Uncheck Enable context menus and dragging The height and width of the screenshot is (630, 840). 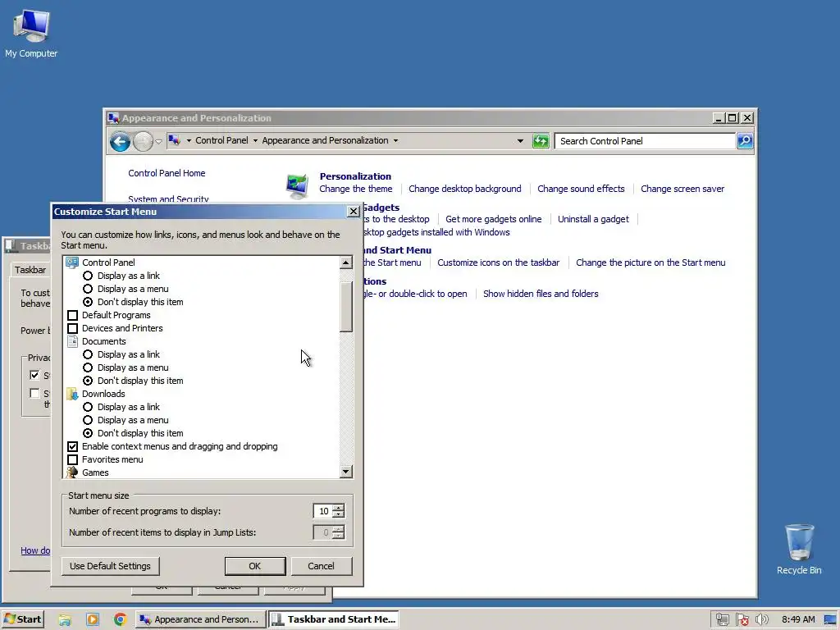click(x=72, y=446)
